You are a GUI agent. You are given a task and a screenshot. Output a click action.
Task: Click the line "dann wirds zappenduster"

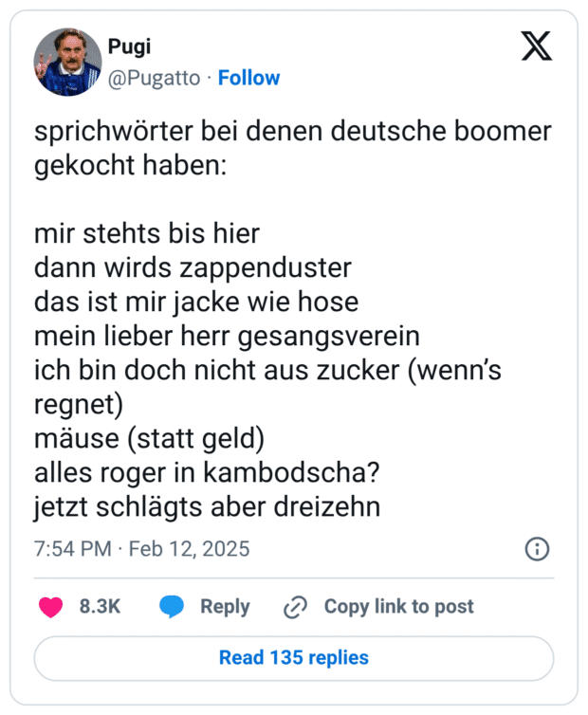tap(193, 268)
